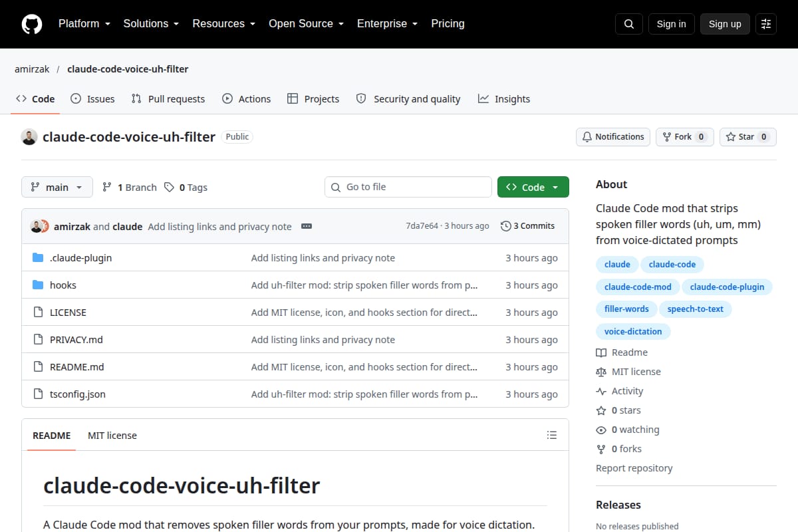Click Report repository link
The height and width of the screenshot is (532, 798).
[634, 468]
